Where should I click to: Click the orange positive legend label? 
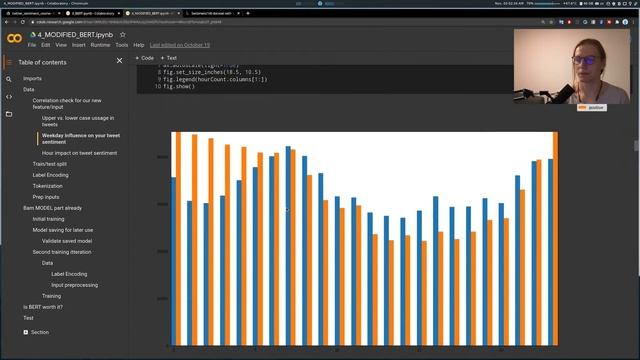pos(592,107)
